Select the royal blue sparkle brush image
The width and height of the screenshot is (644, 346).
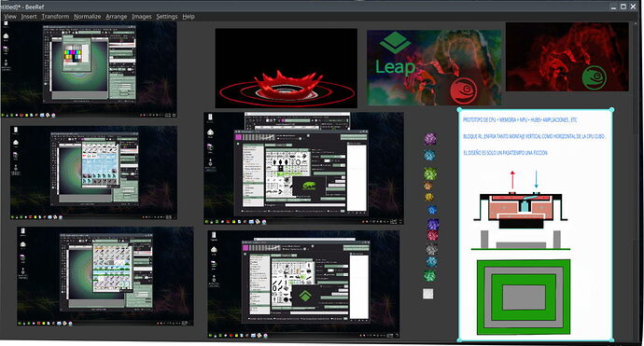click(432, 210)
